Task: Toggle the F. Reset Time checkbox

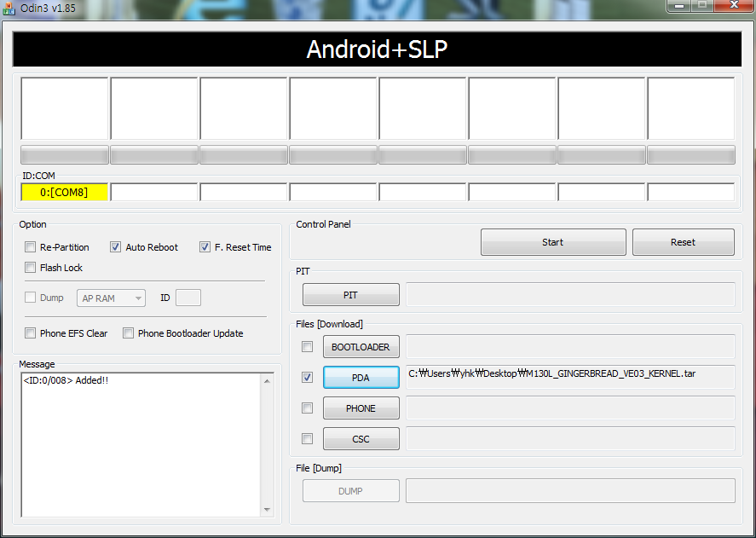Action: [x=205, y=247]
